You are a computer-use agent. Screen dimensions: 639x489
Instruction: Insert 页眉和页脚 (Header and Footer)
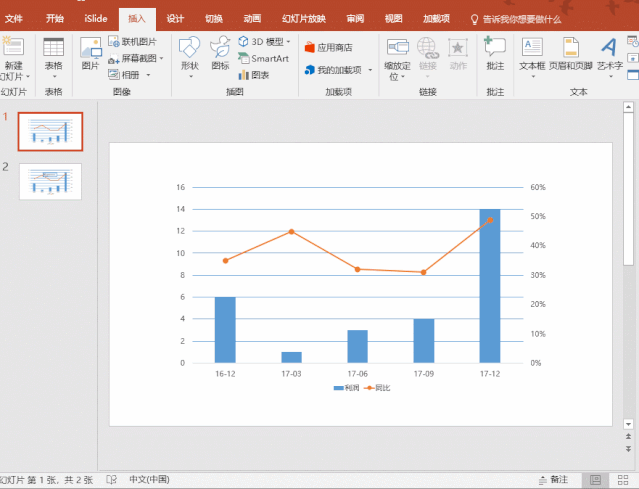pos(576,52)
